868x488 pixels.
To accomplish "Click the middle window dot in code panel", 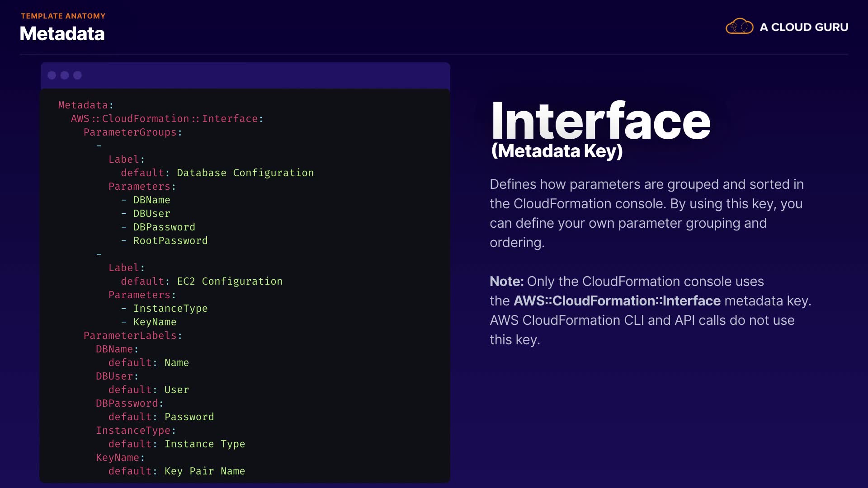I will pos(65,75).
